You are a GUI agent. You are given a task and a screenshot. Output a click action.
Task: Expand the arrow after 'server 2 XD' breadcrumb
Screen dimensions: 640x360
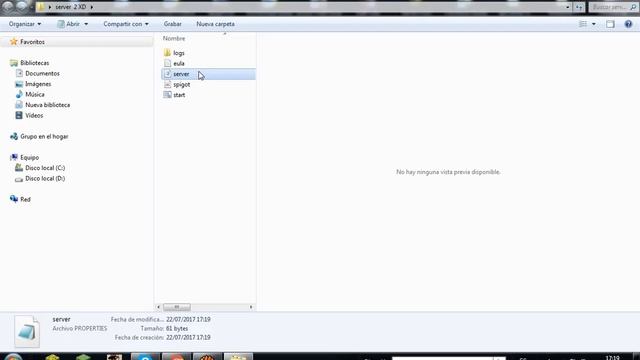[x=91, y=7]
